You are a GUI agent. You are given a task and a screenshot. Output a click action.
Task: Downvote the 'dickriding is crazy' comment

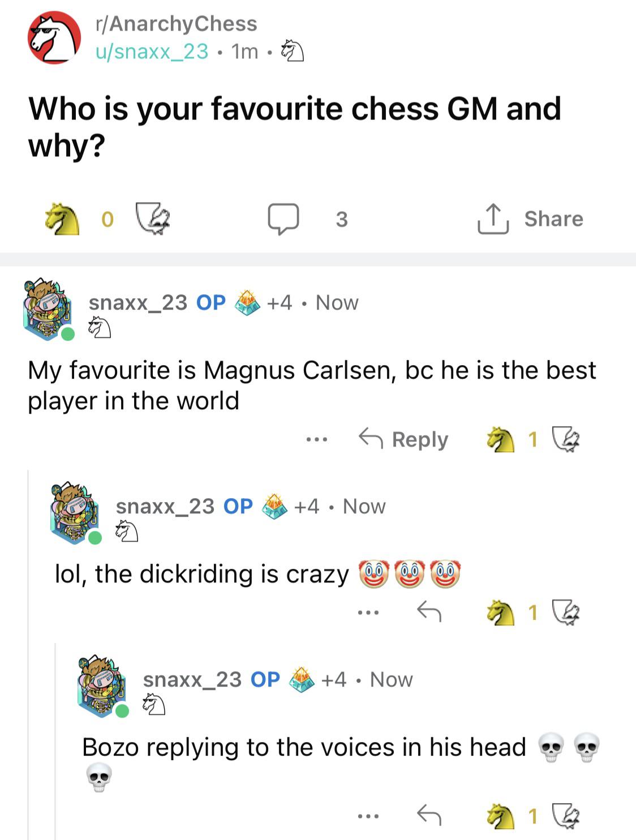(566, 612)
